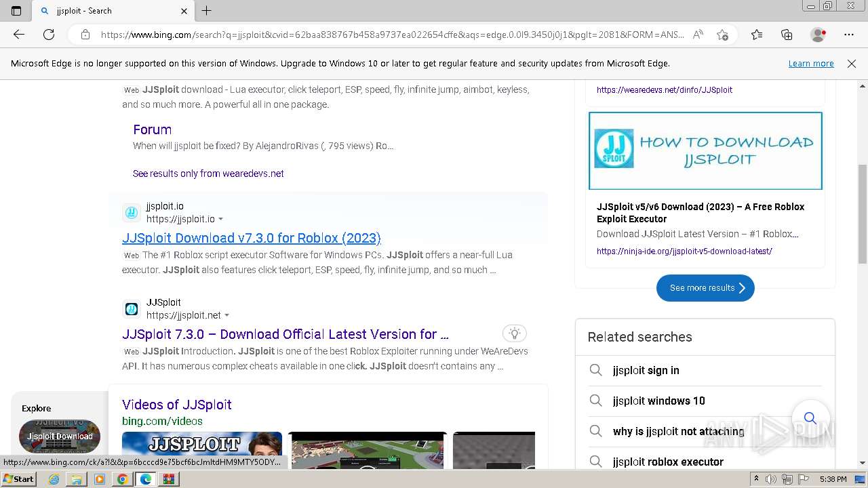Open JJSploit 7.3.0 Download Official result

pos(285,334)
